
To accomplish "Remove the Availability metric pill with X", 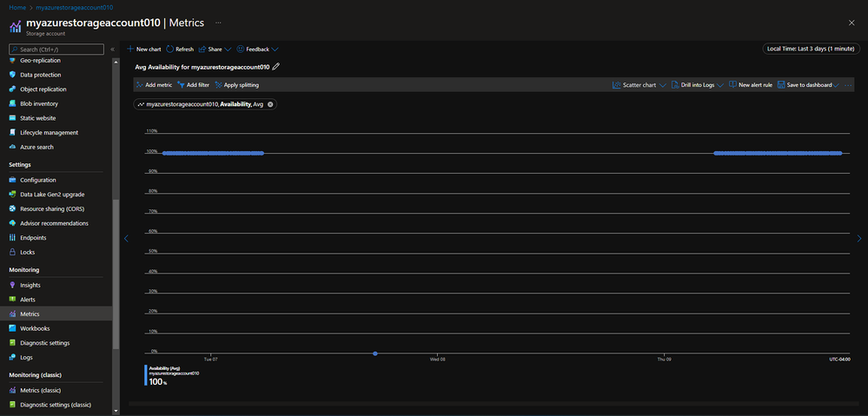I will [270, 104].
